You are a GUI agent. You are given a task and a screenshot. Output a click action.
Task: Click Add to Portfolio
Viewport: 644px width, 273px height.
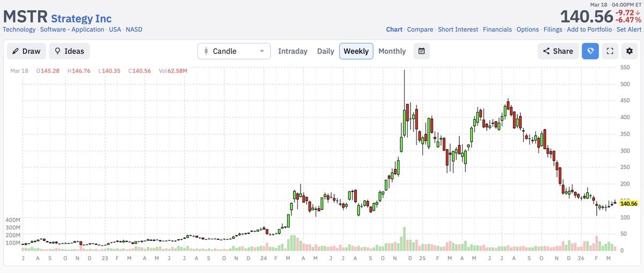589,29
